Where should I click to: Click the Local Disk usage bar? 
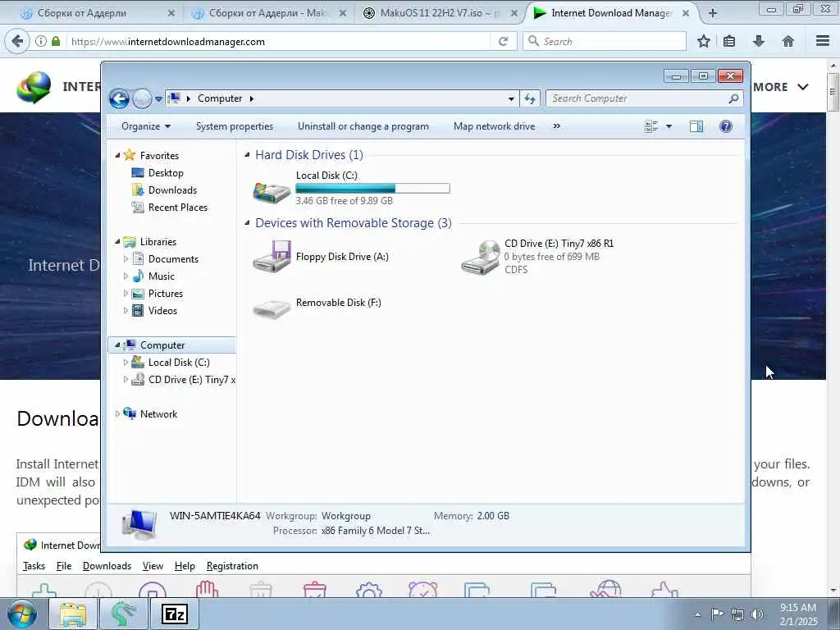tap(372, 188)
